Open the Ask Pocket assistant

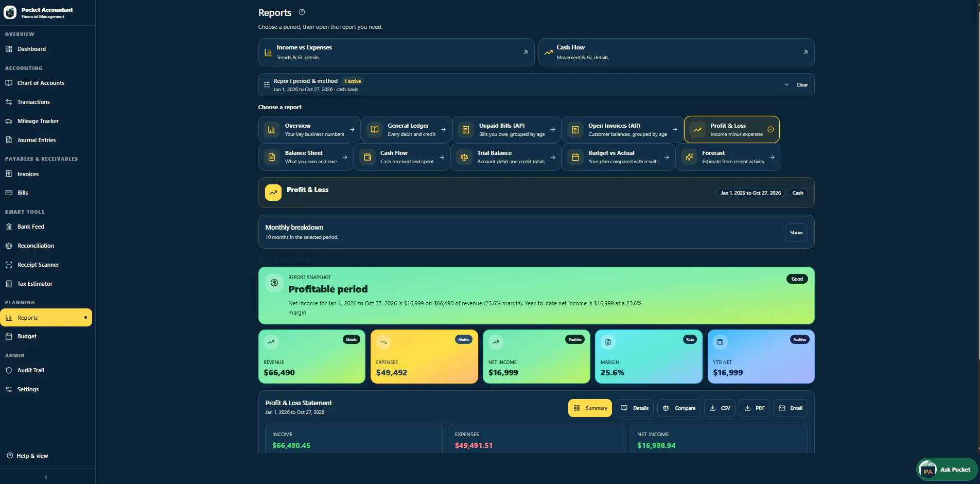click(x=947, y=470)
